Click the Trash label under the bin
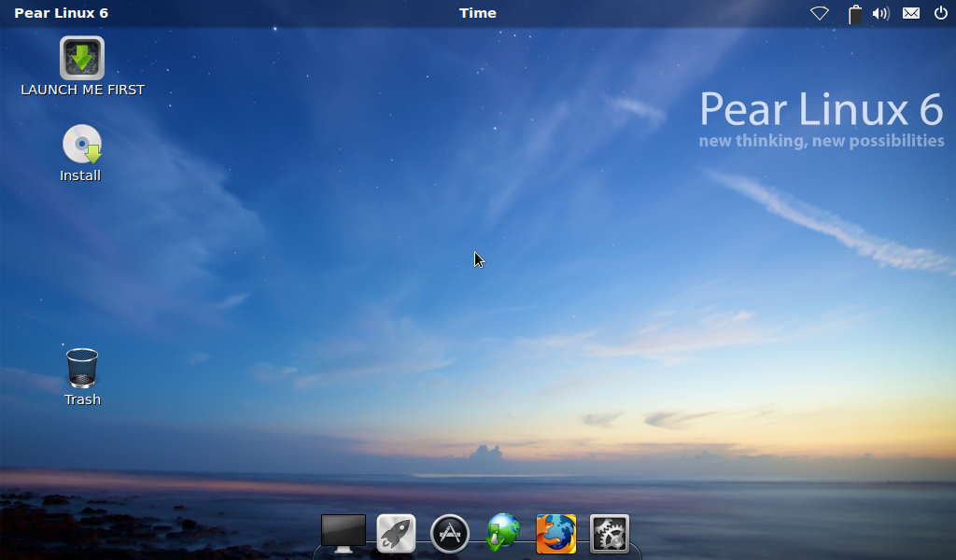956x560 pixels. tap(82, 399)
